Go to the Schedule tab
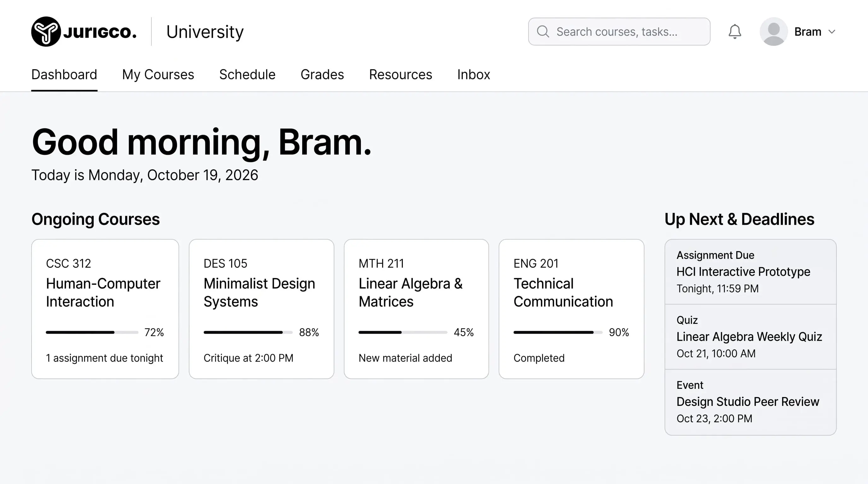The image size is (868, 484). (247, 74)
